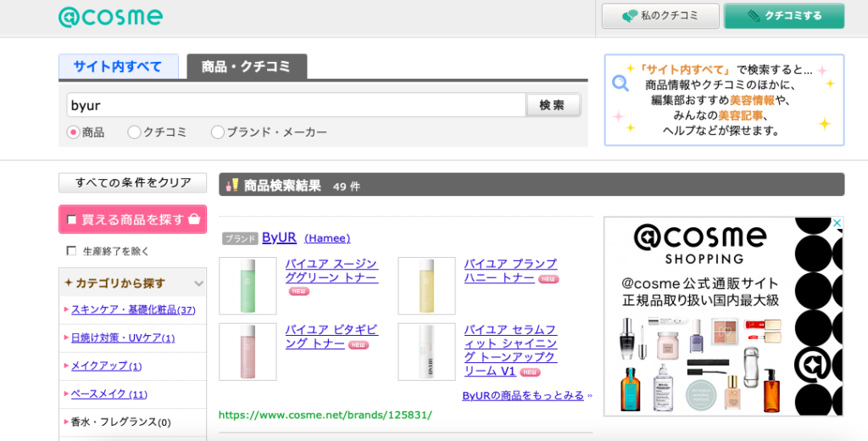Open メイクアップ(1) category link
Image resolution: width=868 pixels, height=441 pixels.
coord(106,366)
